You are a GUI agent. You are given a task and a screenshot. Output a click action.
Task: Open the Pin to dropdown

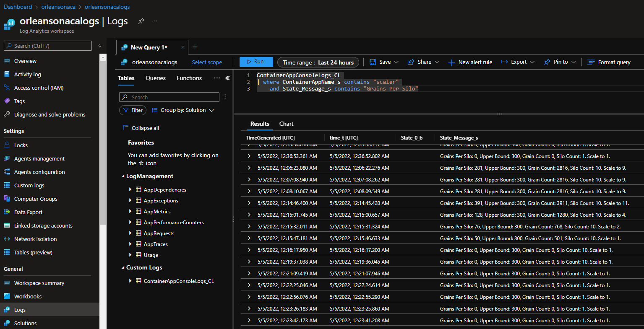(x=560, y=62)
